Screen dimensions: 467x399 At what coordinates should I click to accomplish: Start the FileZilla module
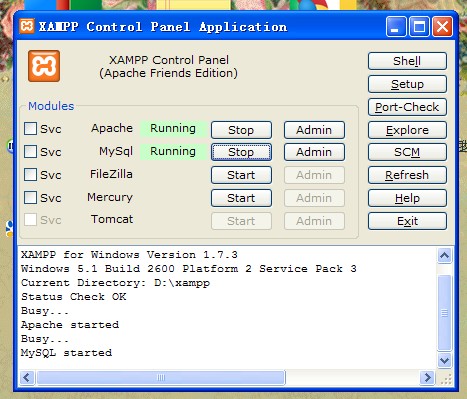coord(241,175)
